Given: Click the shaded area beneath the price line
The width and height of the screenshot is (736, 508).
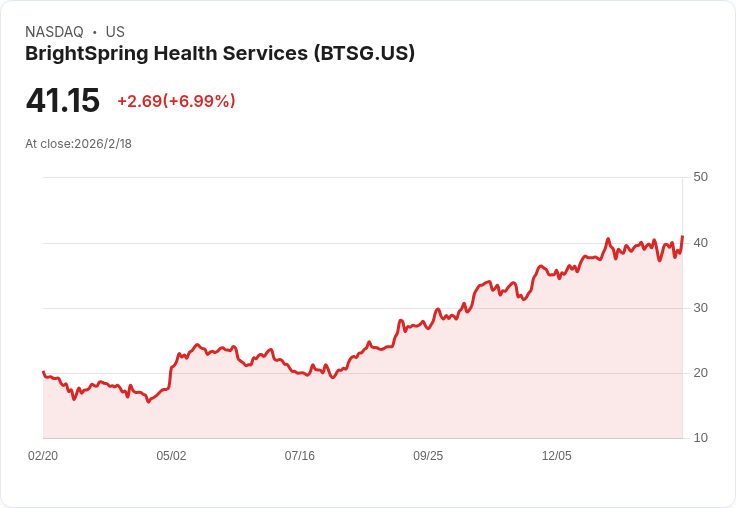Looking at the screenshot, I should pyautogui.click(x=362, y=399).
